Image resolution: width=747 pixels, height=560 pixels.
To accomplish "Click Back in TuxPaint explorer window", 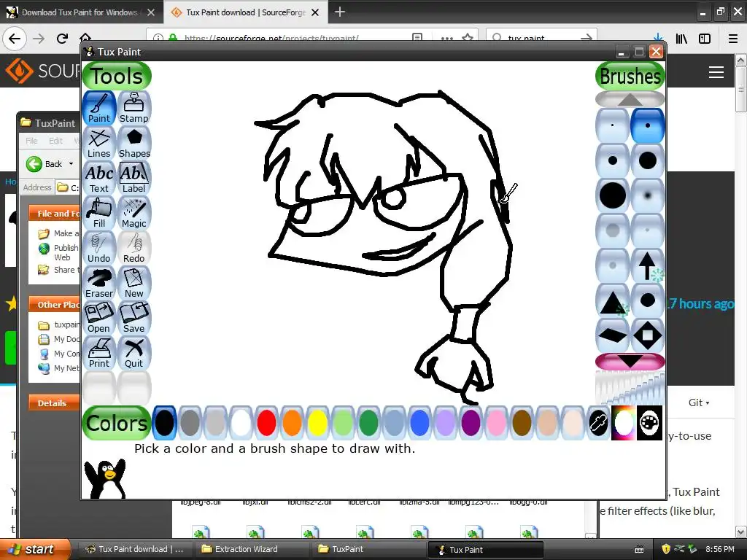I will coord(44,164).
